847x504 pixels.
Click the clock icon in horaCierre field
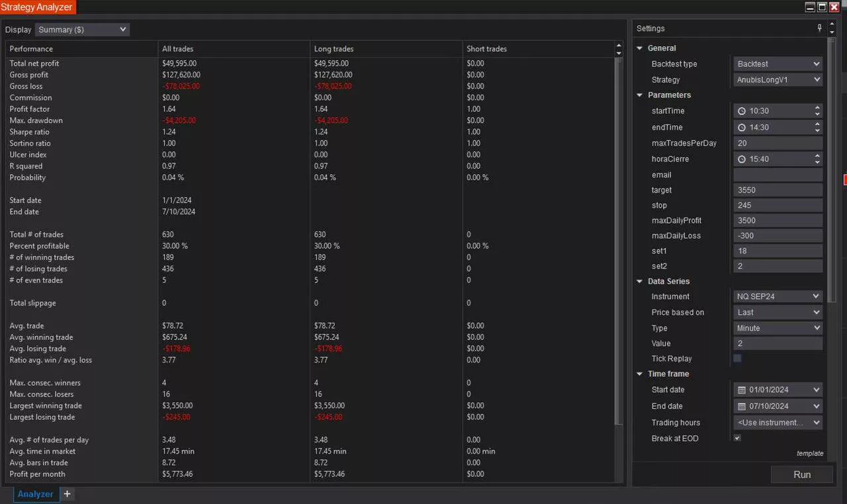pos(742,159)
